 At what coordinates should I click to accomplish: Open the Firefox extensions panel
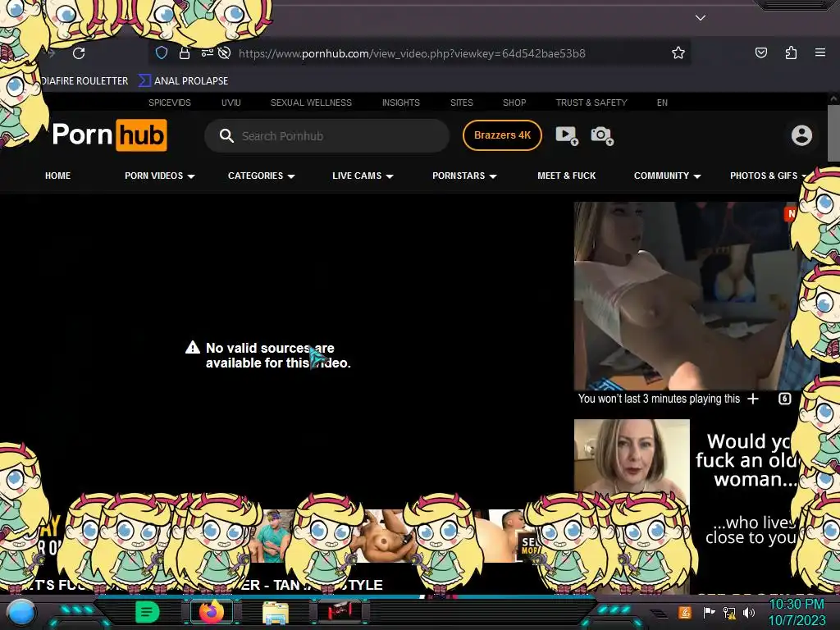tap(791, 52)
